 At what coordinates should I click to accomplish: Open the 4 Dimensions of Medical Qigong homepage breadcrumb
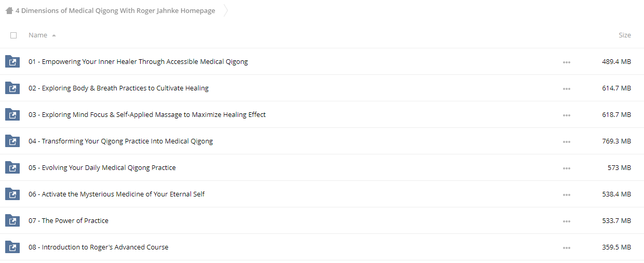click(x=115, y=10)
